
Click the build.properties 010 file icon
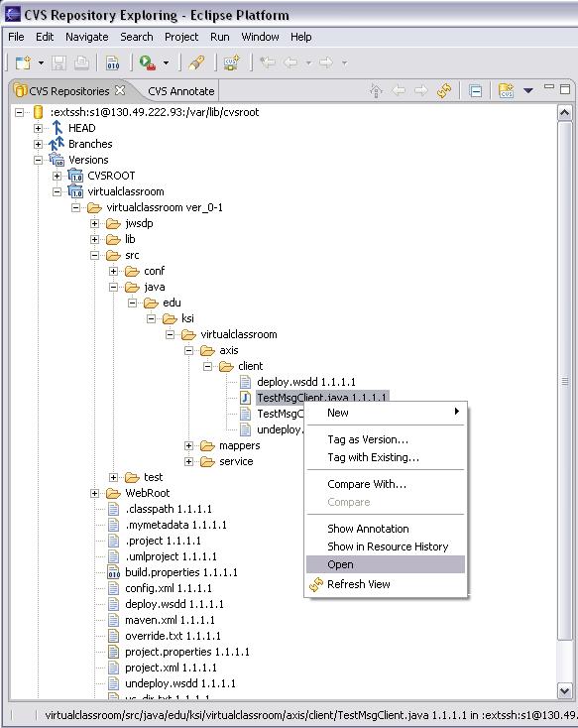(114, 572)
